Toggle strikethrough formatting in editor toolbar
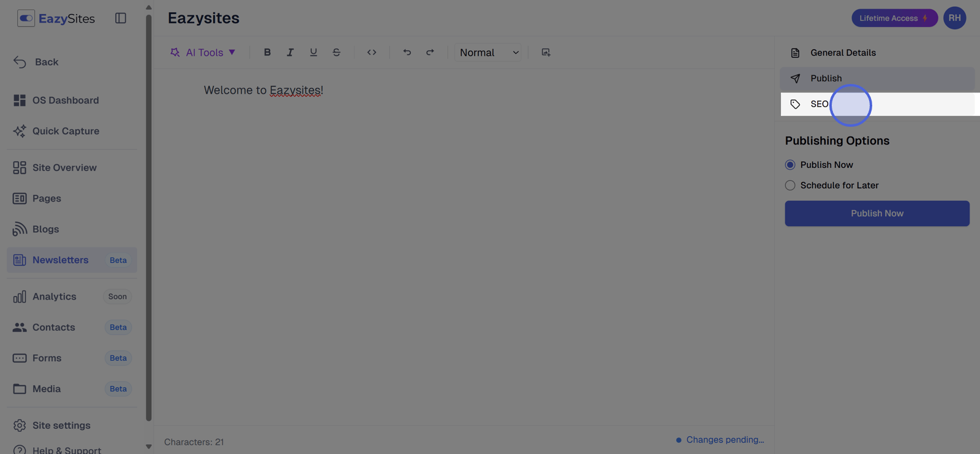The width and height of the screenshot is (980, 454). tap(336, 53)
